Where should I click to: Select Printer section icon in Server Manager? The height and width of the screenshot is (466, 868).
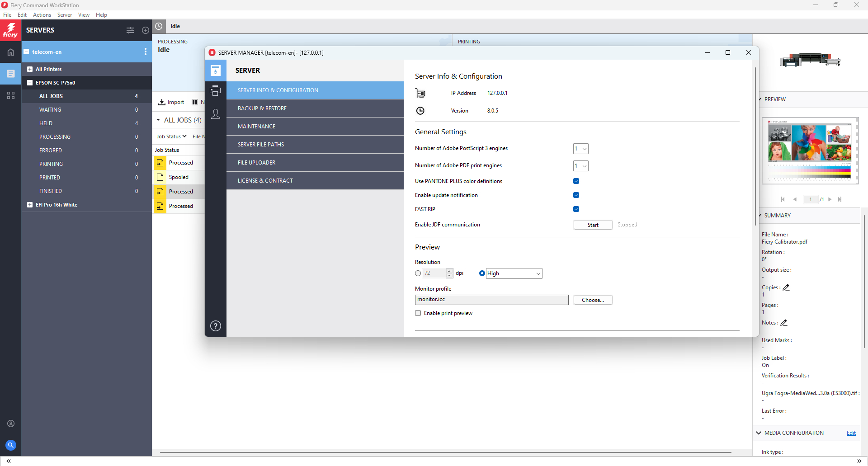(216, 90)
